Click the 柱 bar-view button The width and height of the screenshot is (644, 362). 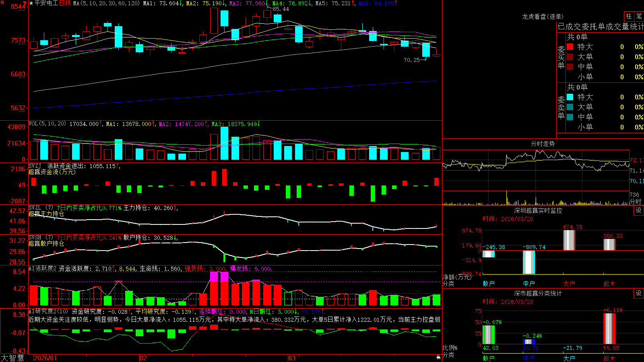coord(629,16)
